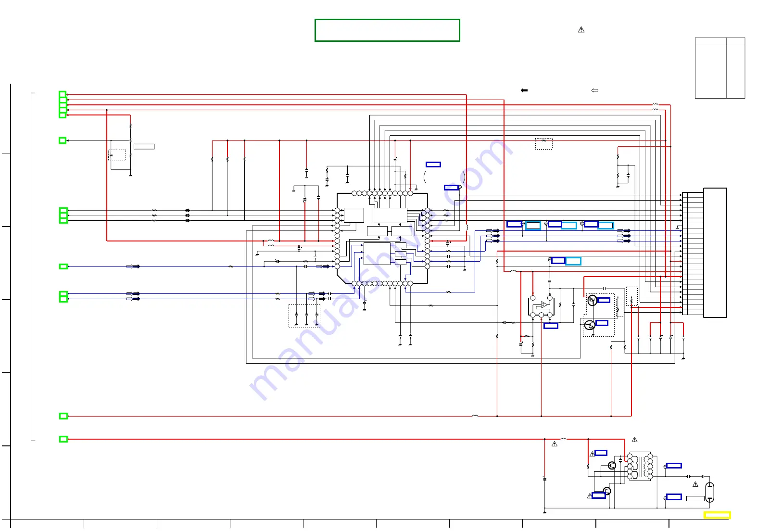The height and width of the screenshot is (532, 757).
Task: Click the empty table in the top-right corner
Action: [x=720, y=68]
